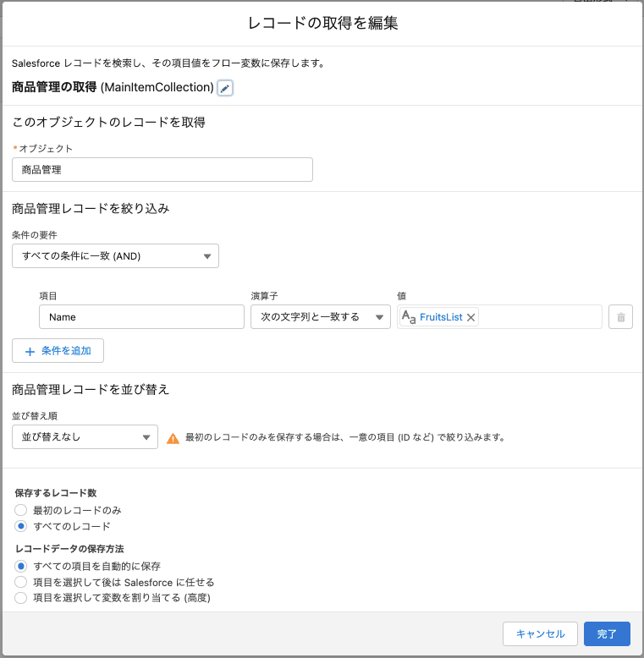The height and width of the screenshot is (658, 644).
Task: Click the empty area of the 値 input
Action: click(540, 317)
